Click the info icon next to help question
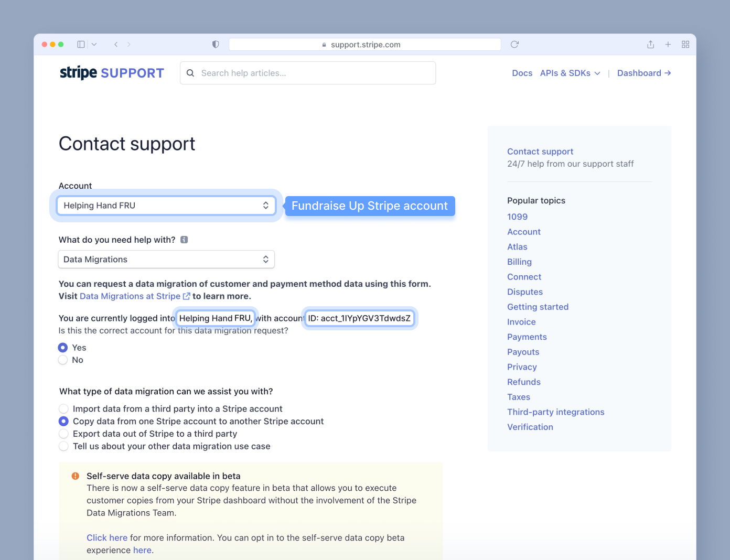The image size is (730, 560). point(184,239)
